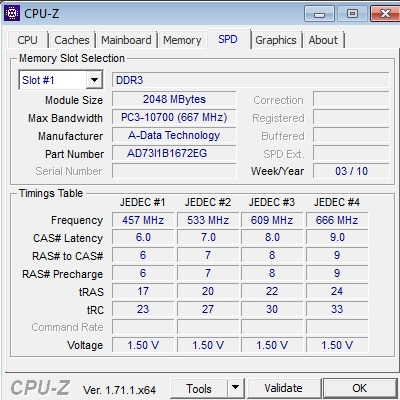The height and width of the screenshot is (400, 400).
Task: Click the Validate button
Action: 284,388
